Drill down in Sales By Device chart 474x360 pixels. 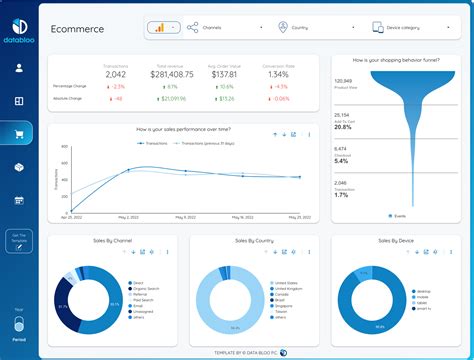point(417,252)
